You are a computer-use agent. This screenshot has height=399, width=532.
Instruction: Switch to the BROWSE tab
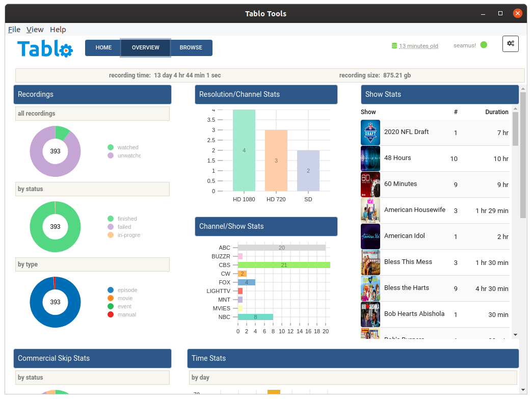191,47
